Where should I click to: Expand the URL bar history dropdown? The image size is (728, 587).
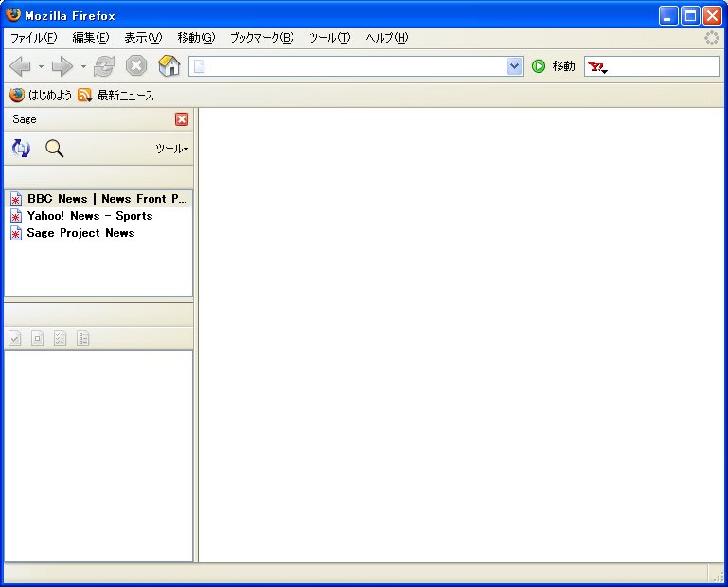pos(514,66)
